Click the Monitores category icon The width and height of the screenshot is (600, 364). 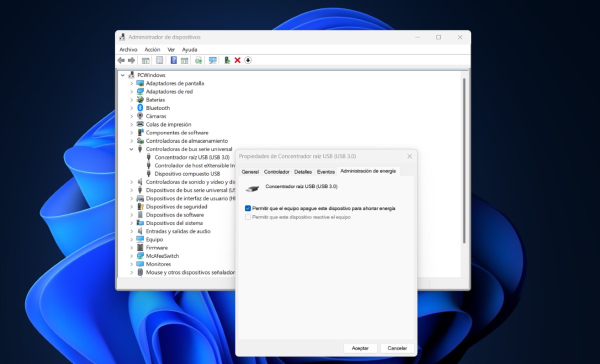[140, 264]
